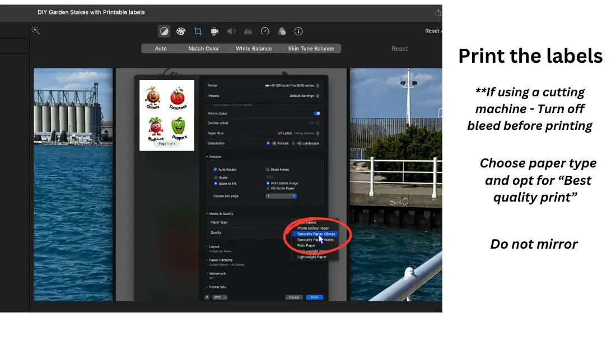Uncheck the Auto Rotate checkbox

[x=215, y=169]
